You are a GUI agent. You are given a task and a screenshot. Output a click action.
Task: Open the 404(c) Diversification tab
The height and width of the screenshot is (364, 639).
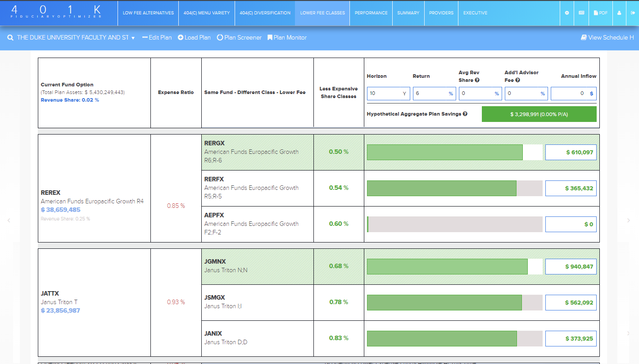[265, 13]
